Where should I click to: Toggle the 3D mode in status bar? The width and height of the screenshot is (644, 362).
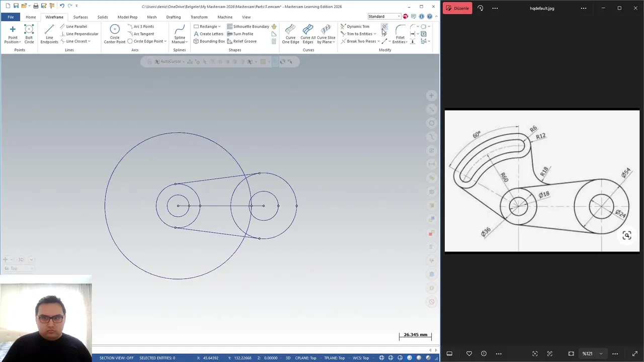pos(288,358)
